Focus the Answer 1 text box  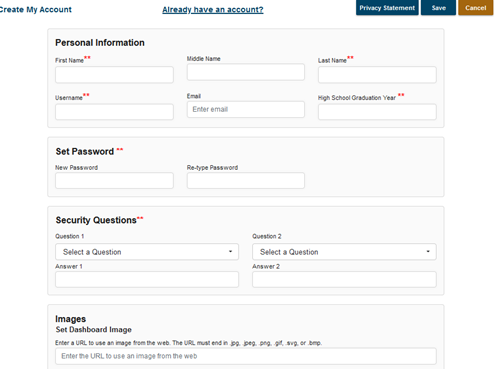147,279
